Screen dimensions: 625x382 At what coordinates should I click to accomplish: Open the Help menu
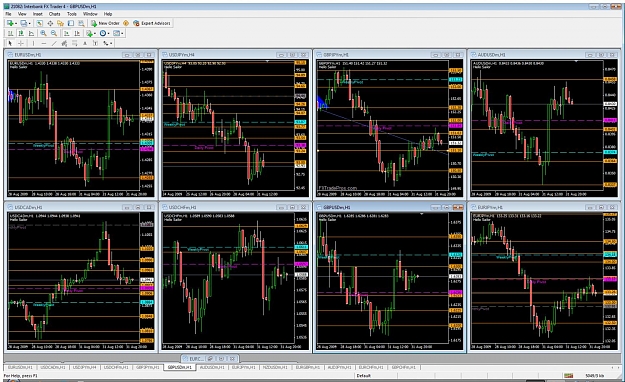click(x=108, y=14)
